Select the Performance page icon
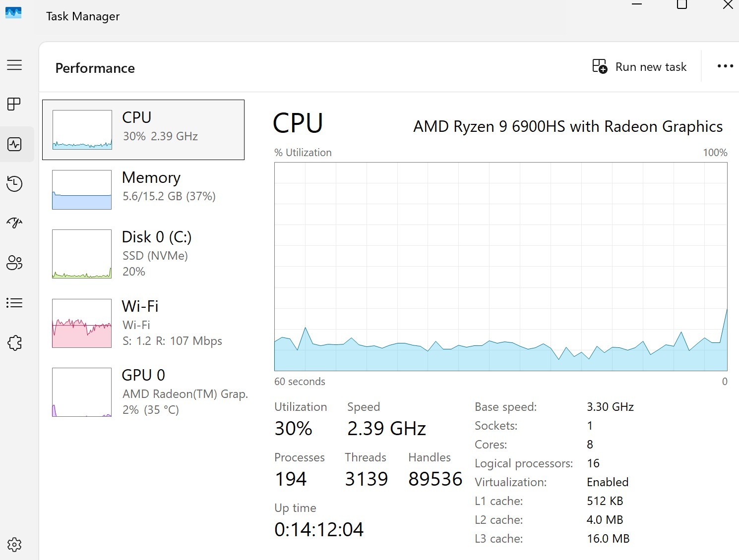The image size is (739, 560). click(14, 144)
